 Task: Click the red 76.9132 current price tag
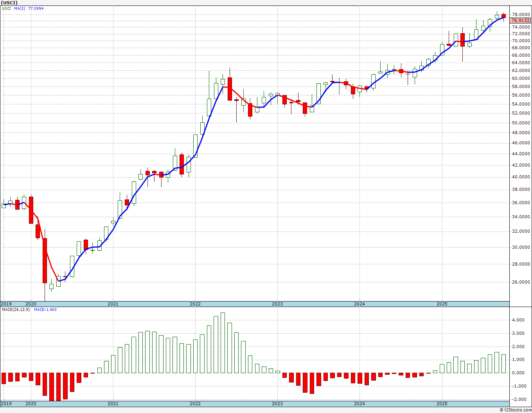520,20
